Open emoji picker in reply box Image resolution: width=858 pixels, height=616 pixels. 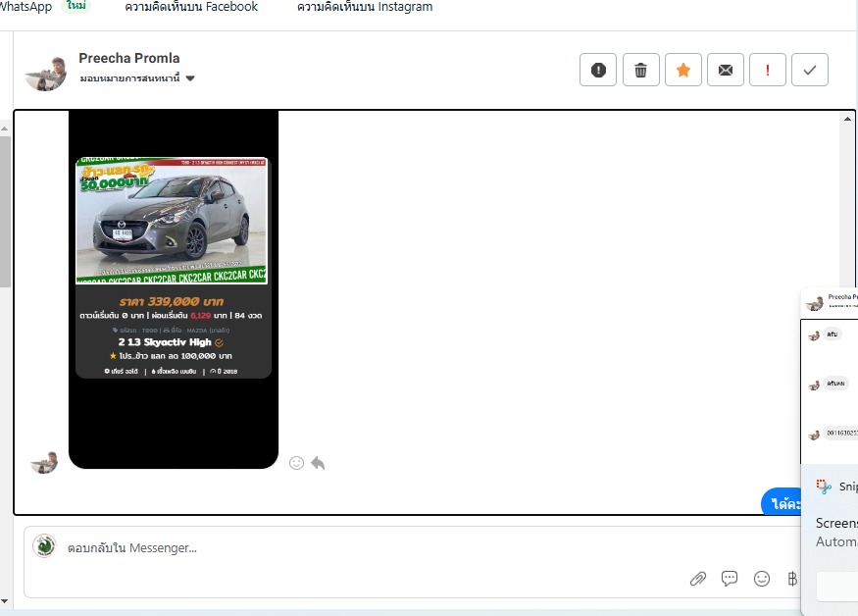pyautogui.click(x=762, y=579)
